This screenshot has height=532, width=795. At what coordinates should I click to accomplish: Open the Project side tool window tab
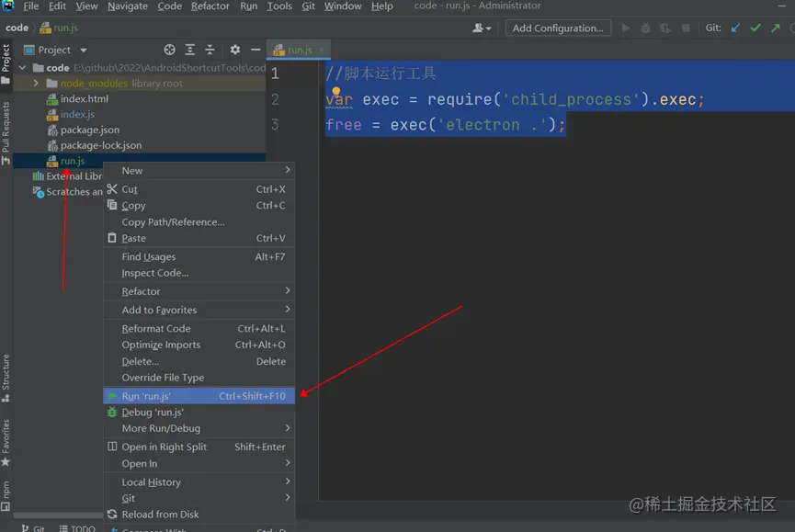coord(6,63)
